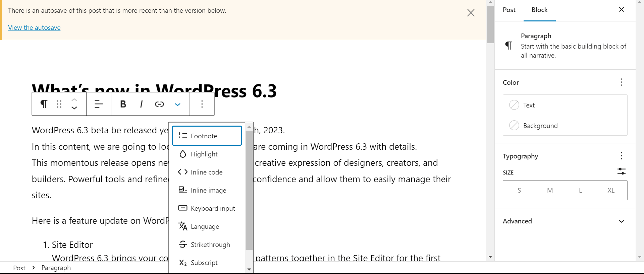Set font size to S
The height and width of the screenshot is (274, 644).
(519, 190)
